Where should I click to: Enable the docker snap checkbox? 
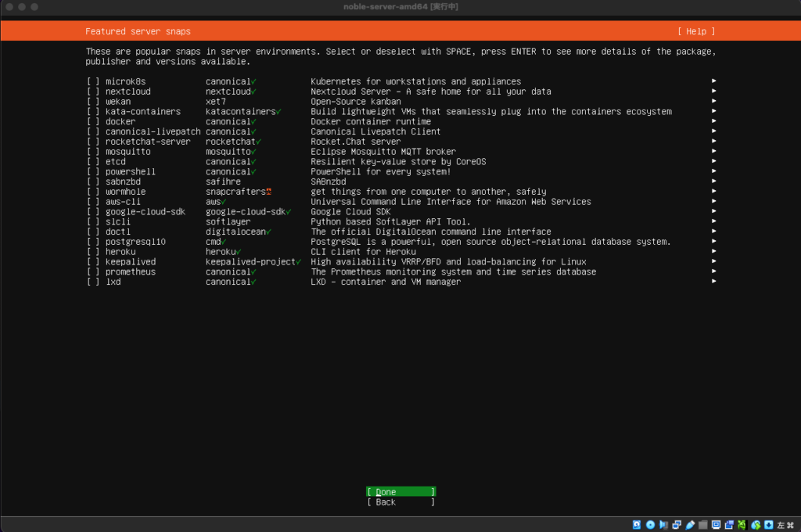(x=93, y=121)
